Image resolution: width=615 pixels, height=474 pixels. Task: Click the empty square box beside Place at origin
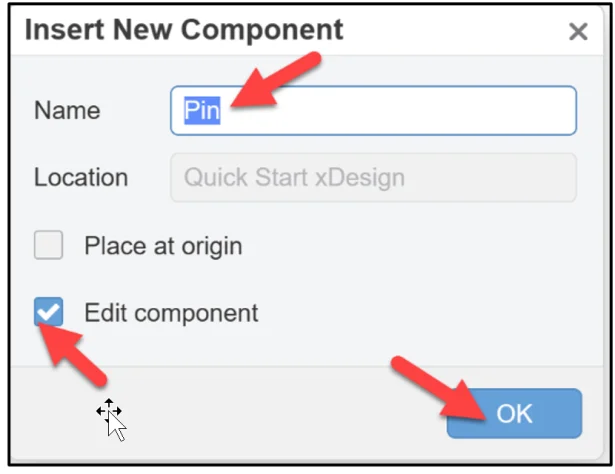tap(49, 245)
